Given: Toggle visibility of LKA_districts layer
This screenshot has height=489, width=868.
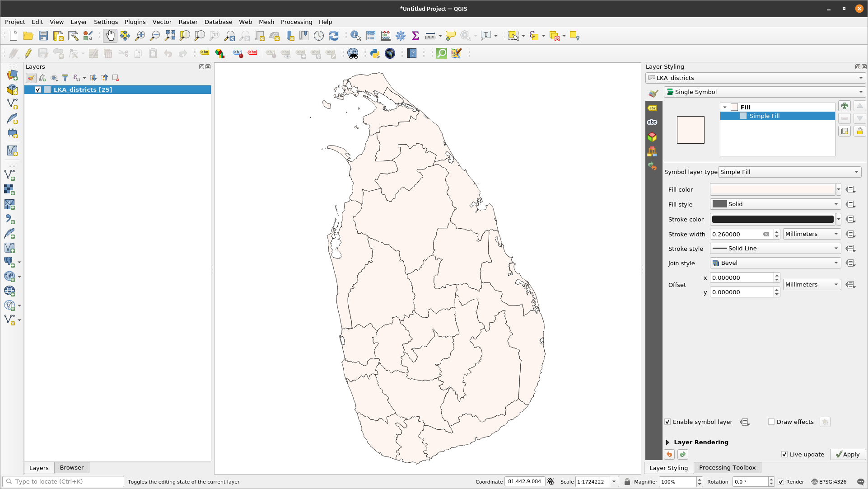Looking at the screenshot, I should pyautogui.click(x=37, y=89).
